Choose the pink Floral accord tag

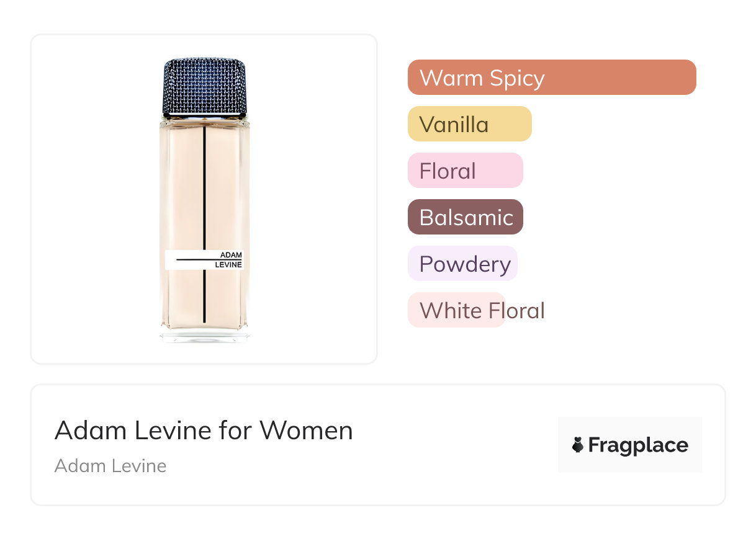(x=465, y=171)
